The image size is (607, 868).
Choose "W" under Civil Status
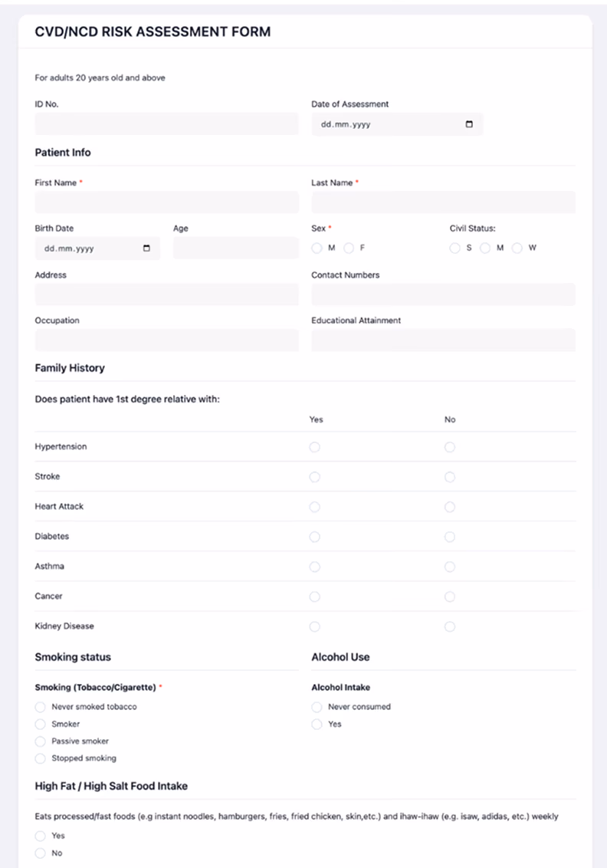point(517,248)
